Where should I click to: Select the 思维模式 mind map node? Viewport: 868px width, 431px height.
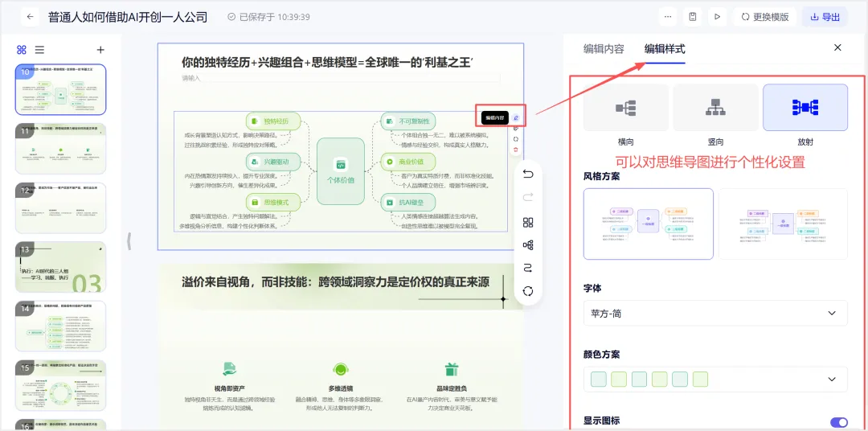point(273,202)
